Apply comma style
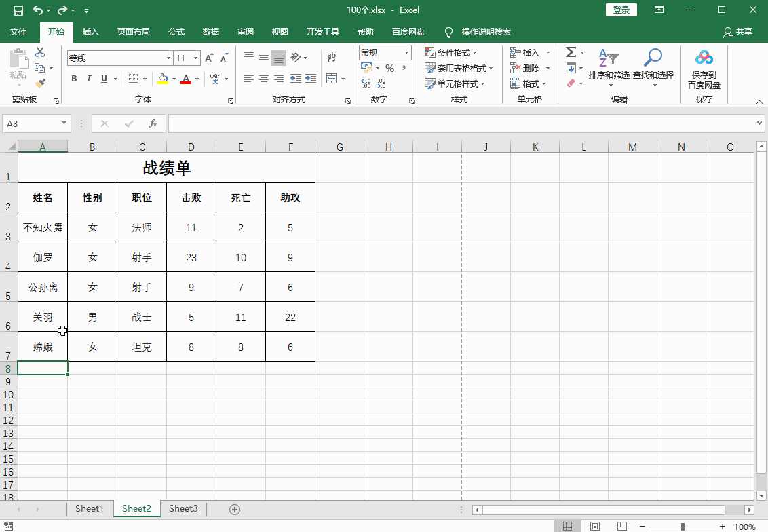The height and width of the screenshot is (532, 768). pos(404,68)
